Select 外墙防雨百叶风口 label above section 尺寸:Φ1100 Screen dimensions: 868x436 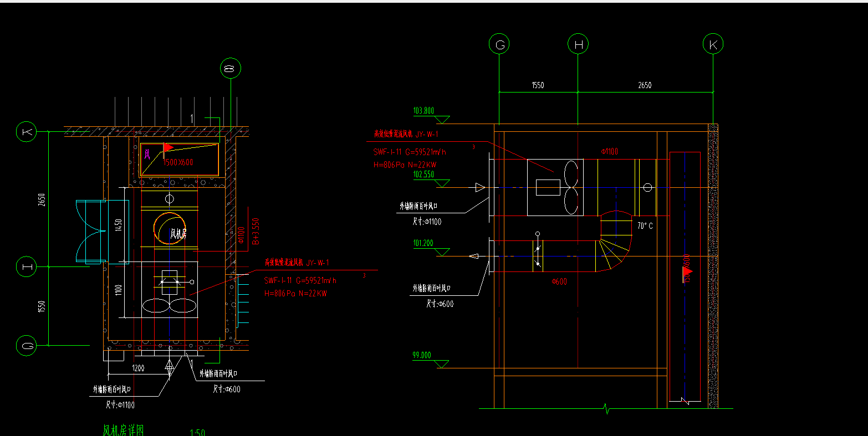[x=419, y=206]
